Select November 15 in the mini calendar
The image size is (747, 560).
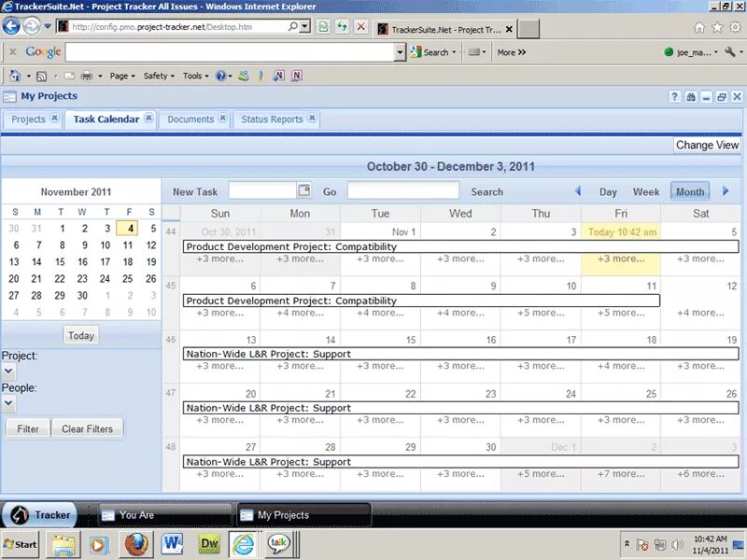[x=60, y=261]
